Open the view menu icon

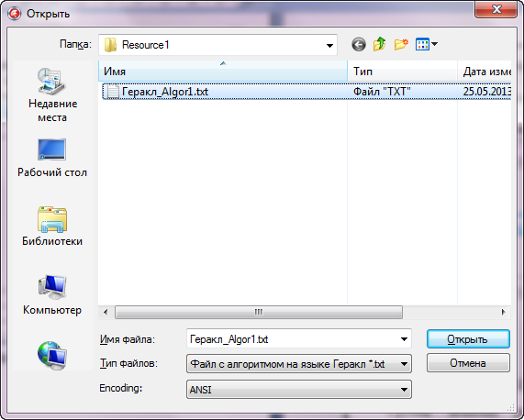click(x=422, y=44)
